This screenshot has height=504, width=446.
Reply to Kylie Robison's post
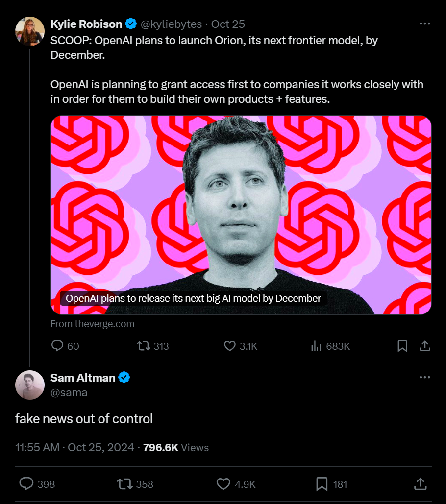(x=58, y=346)
